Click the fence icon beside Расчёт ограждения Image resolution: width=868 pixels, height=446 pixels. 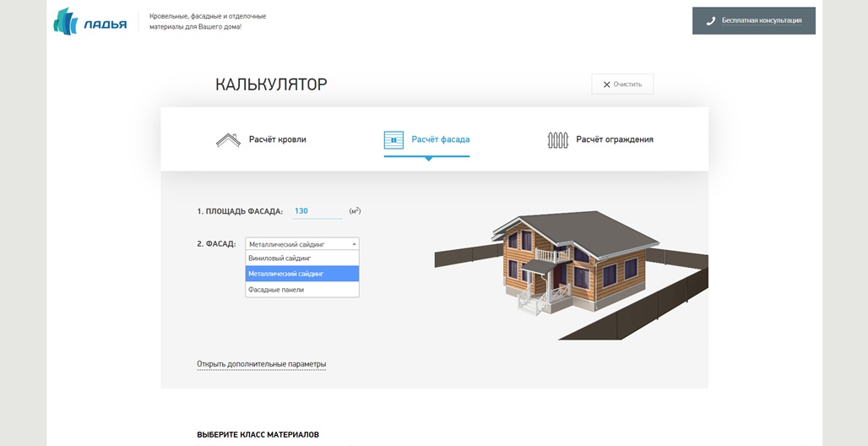[x=558, y=139]
